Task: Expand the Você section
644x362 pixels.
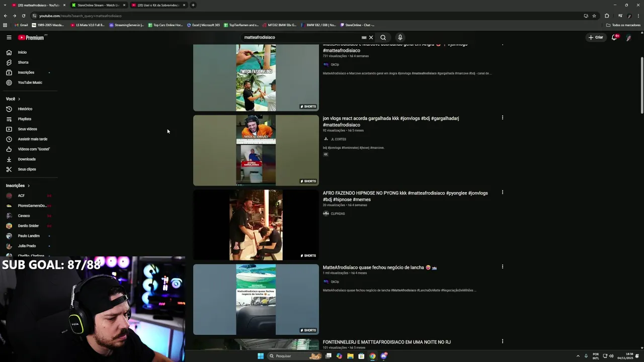Action: (x=13, y=99)
